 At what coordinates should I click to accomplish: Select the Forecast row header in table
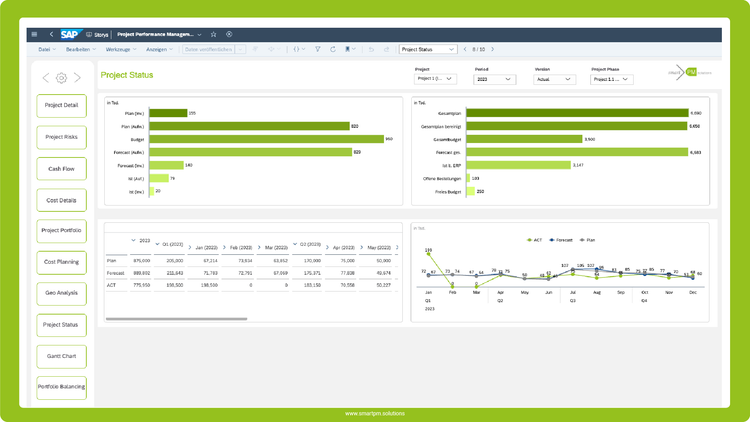pyautogui.click(x=115, y=273)
